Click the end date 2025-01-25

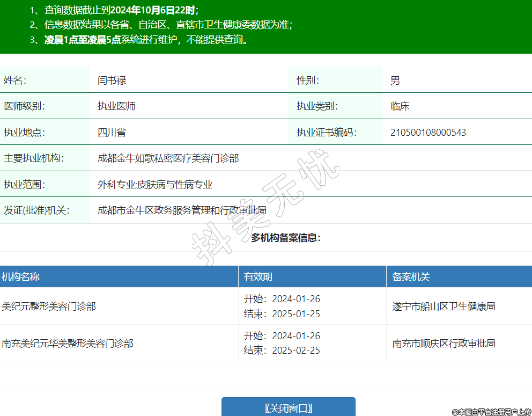point(296,313)
